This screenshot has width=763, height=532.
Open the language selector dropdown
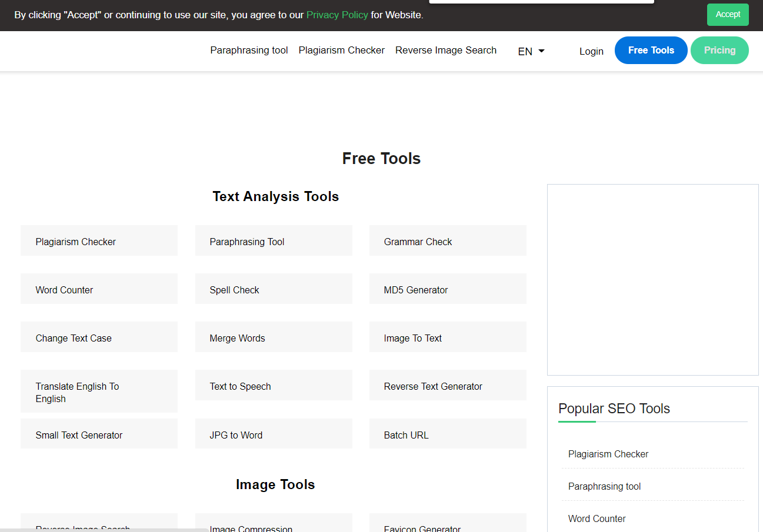(x=530, y=51)
